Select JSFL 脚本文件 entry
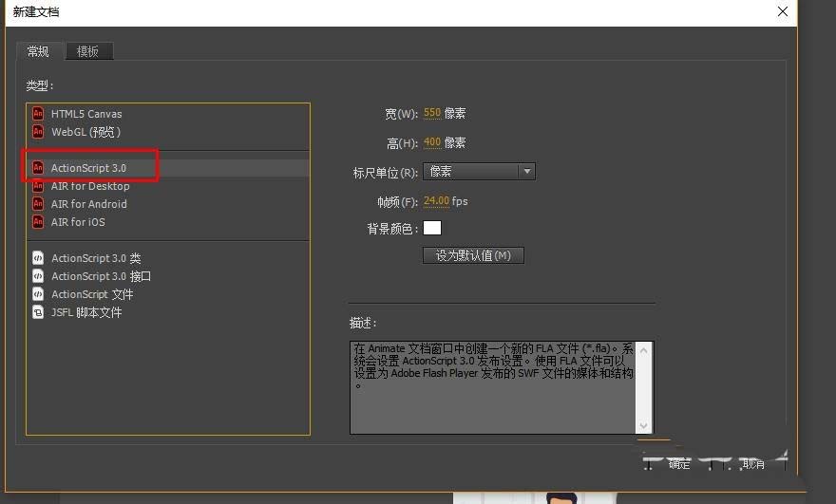This screenshot has width=836, height=504. coord(168,312)
